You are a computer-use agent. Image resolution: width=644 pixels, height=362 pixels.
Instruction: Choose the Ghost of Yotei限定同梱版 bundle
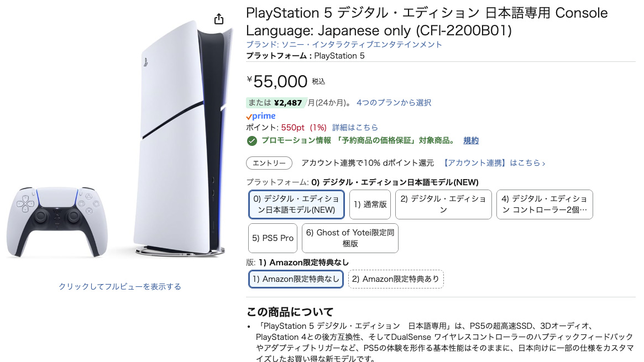click(350, 238)
